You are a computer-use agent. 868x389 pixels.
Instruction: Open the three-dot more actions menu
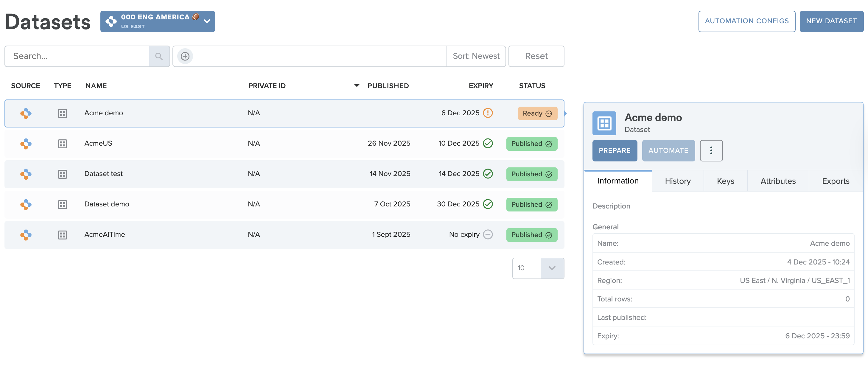click(711, 150)
